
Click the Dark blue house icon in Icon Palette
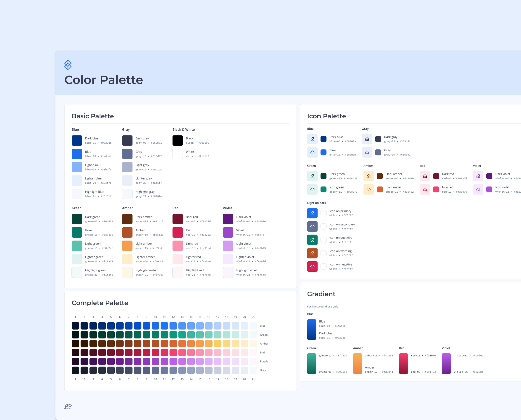312,139
